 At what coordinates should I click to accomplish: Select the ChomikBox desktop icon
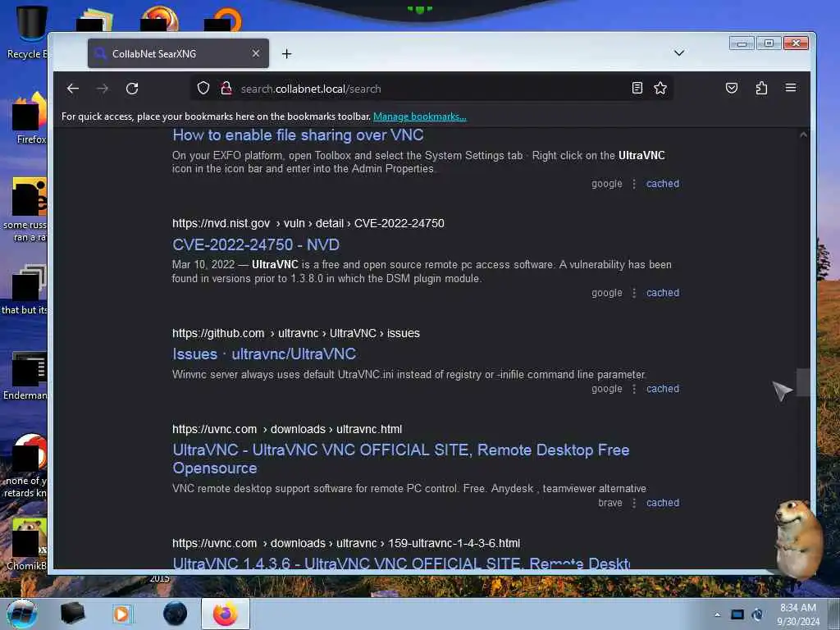pos(27,545)
